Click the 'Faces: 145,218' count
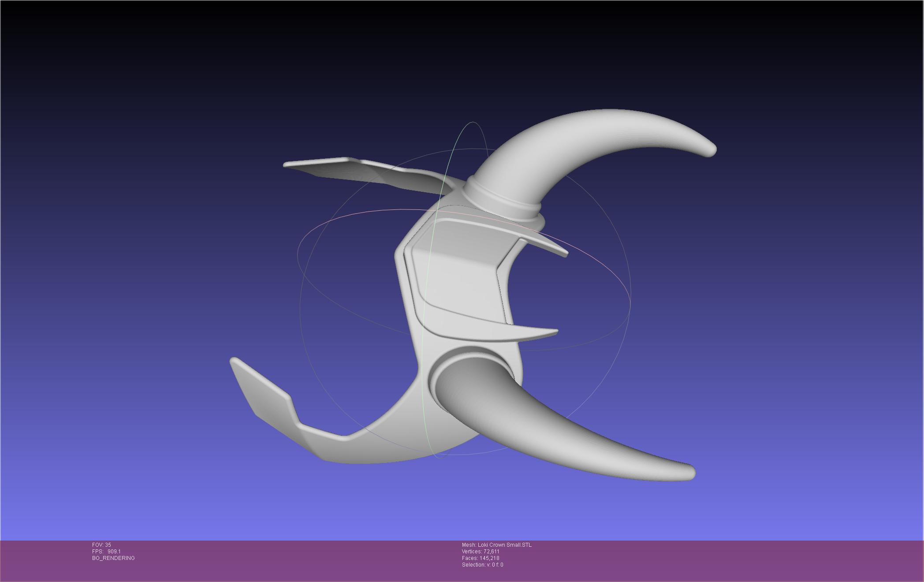924x582 pixels. point(481,558)
